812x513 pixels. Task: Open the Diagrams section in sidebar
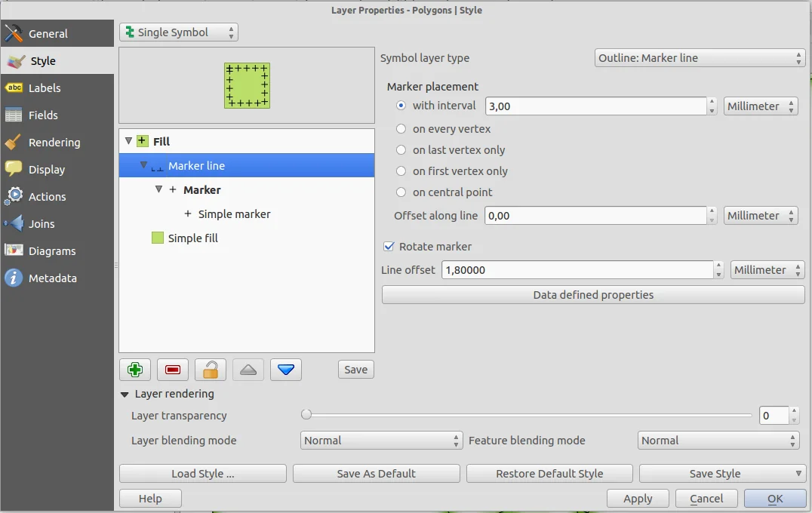point(51,251)
